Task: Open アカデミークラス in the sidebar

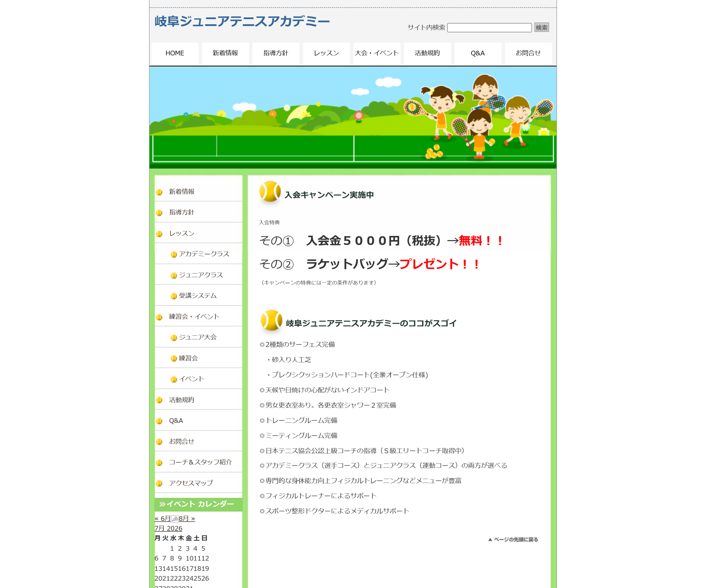Action: pyautogui.click(x=204, y=254)
